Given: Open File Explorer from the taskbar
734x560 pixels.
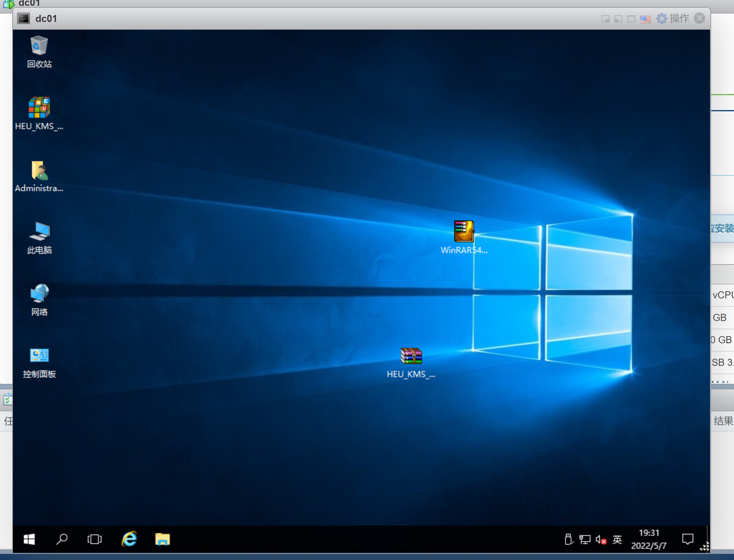Looking at the screenshot, I should (x=162, y=539).
